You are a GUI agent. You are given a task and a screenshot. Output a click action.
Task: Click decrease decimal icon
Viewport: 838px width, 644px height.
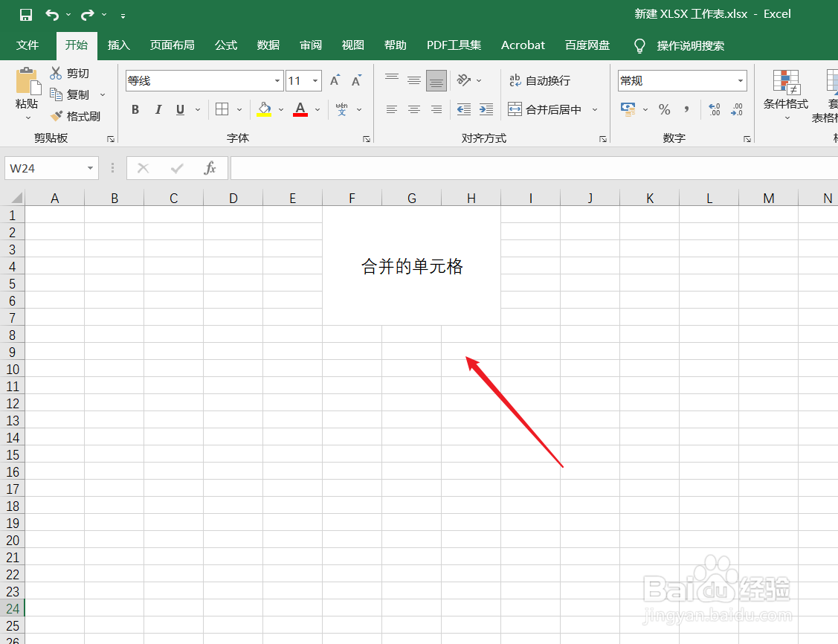point(737,109)
